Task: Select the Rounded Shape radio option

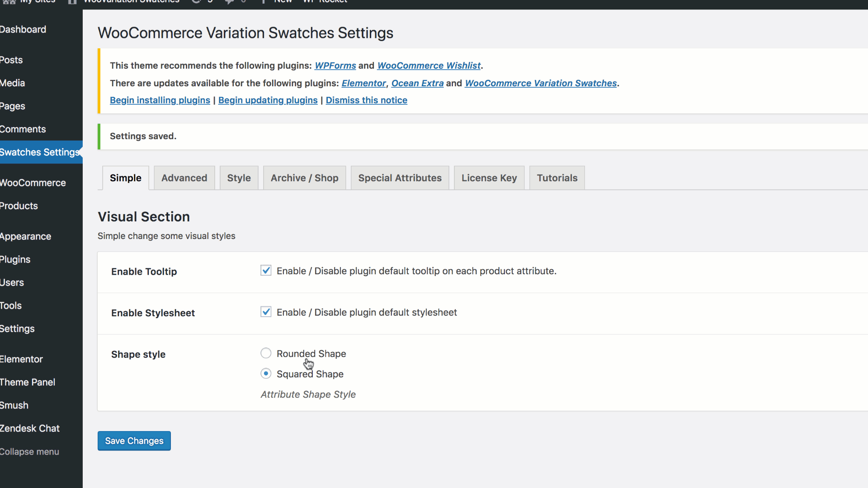Action: (x=266, y=353)
